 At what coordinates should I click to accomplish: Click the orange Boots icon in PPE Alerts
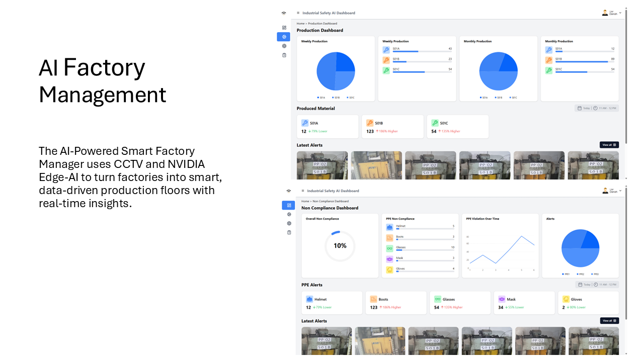coord(373,299)
